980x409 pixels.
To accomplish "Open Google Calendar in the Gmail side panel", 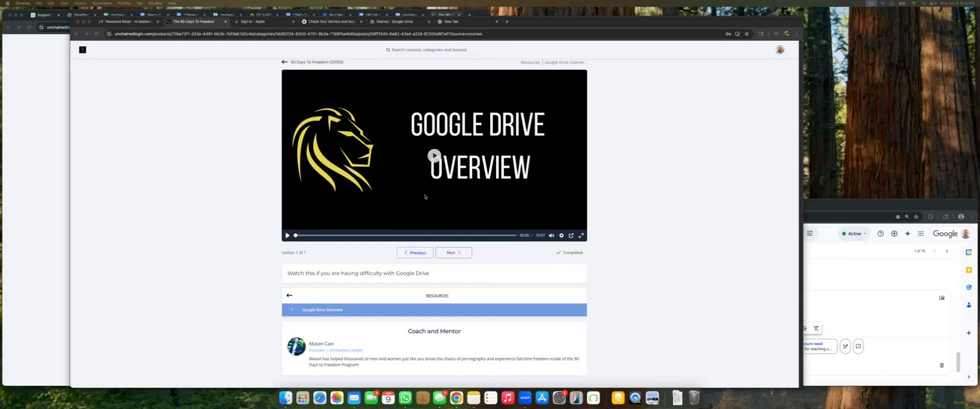I will pos(969,252).
